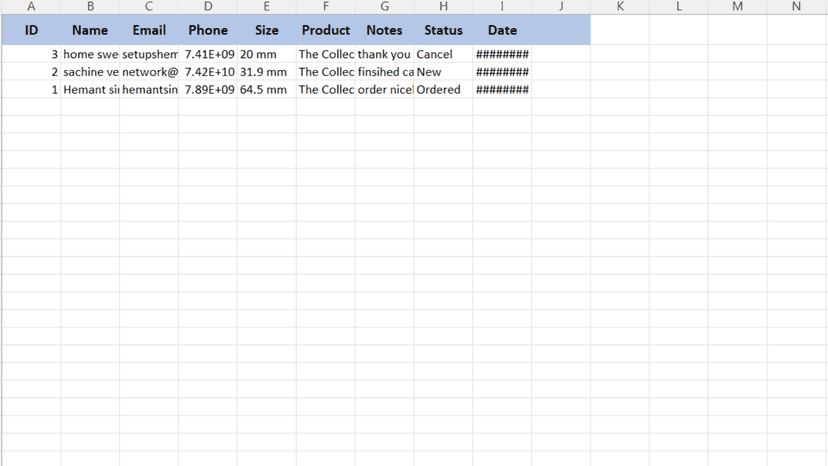Screen dimensions: 828x466
Task: Select the name cell 'sachine ve'
Action: [x=90, y=72]
